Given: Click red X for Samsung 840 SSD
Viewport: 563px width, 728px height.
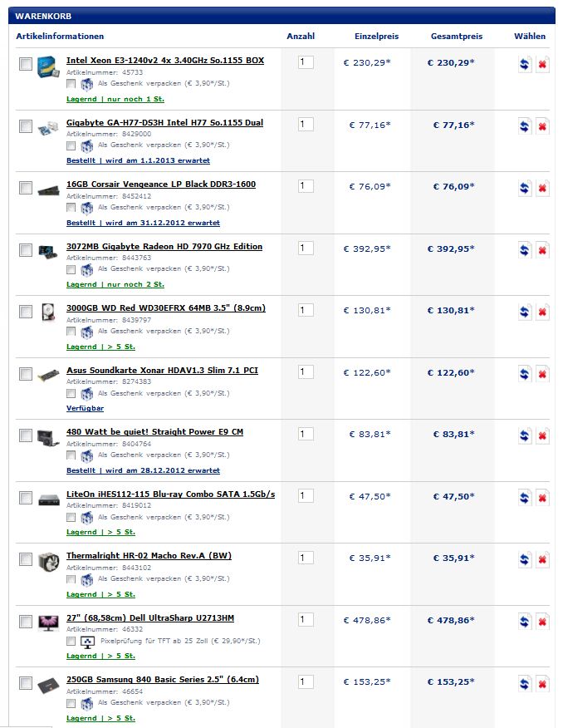Looking at the screenshot, I should 542,683.
